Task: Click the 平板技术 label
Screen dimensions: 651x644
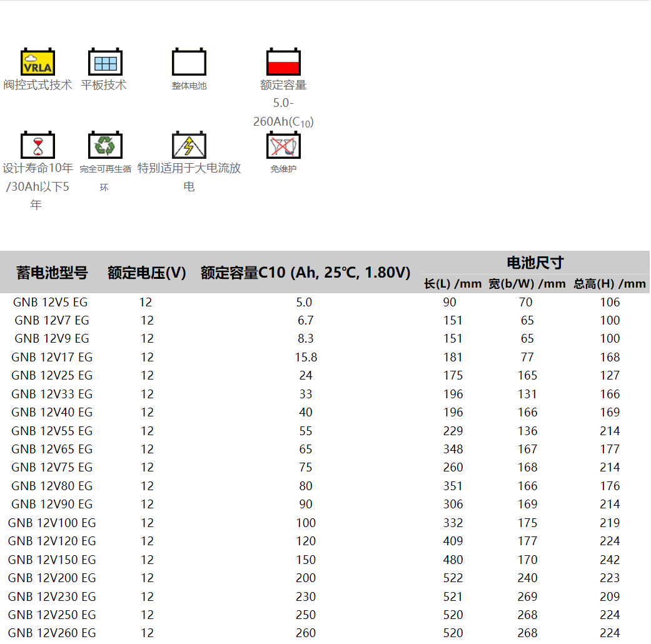Action: point(104,84)
